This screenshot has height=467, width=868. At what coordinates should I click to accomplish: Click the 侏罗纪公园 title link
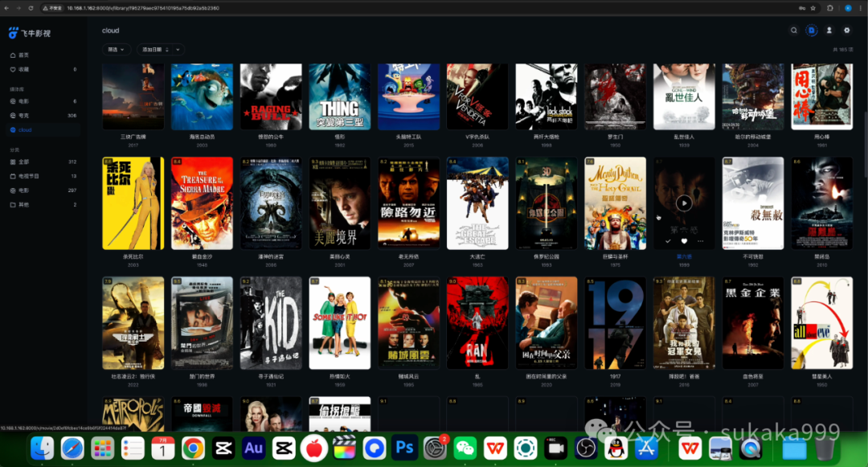point(547,256)
